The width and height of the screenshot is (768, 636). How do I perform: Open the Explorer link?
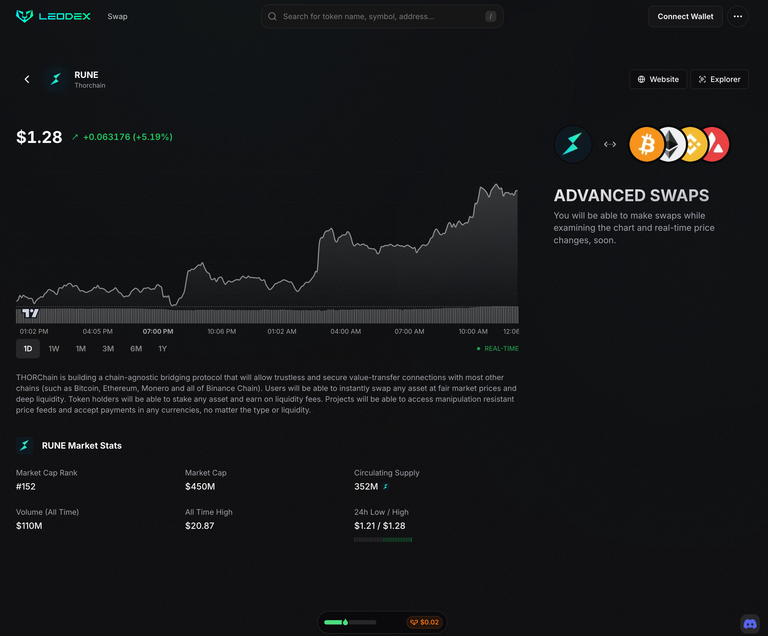(x=719, y=79)
